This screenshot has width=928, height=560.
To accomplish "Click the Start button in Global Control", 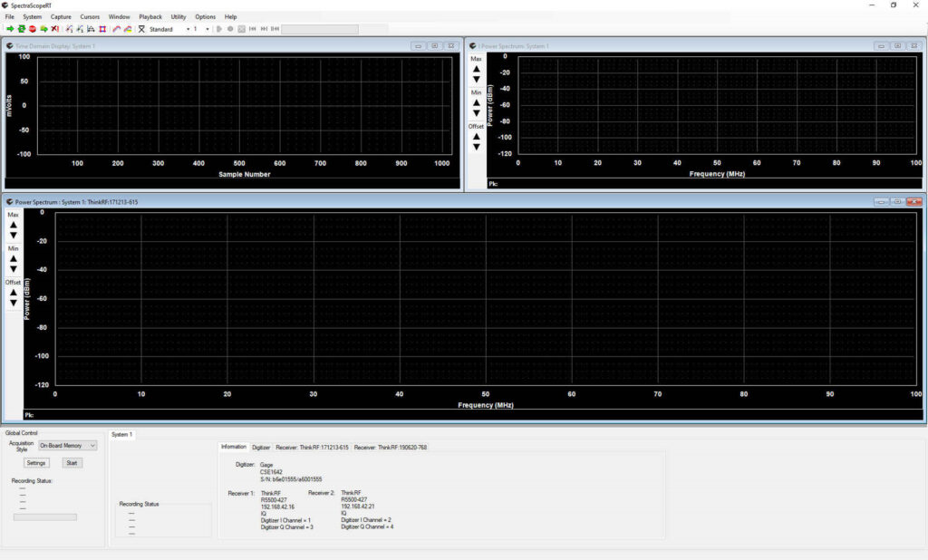I will click(x=72, y=463).
